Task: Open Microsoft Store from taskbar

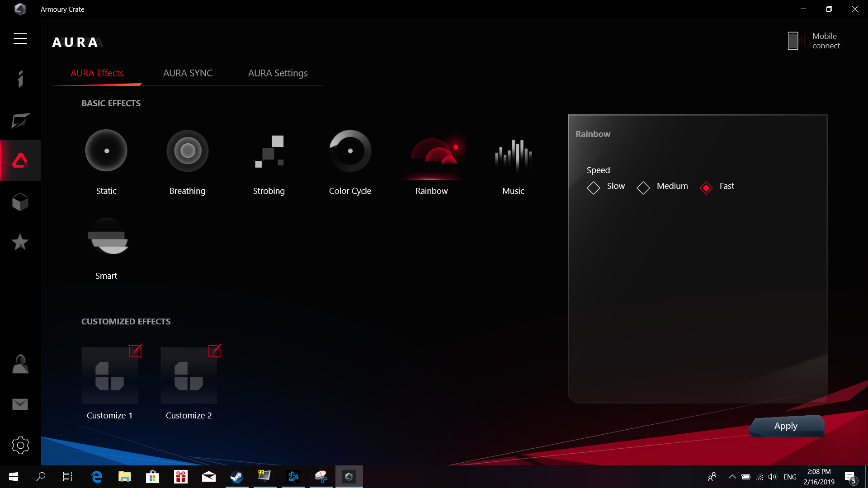Action: 153,477
